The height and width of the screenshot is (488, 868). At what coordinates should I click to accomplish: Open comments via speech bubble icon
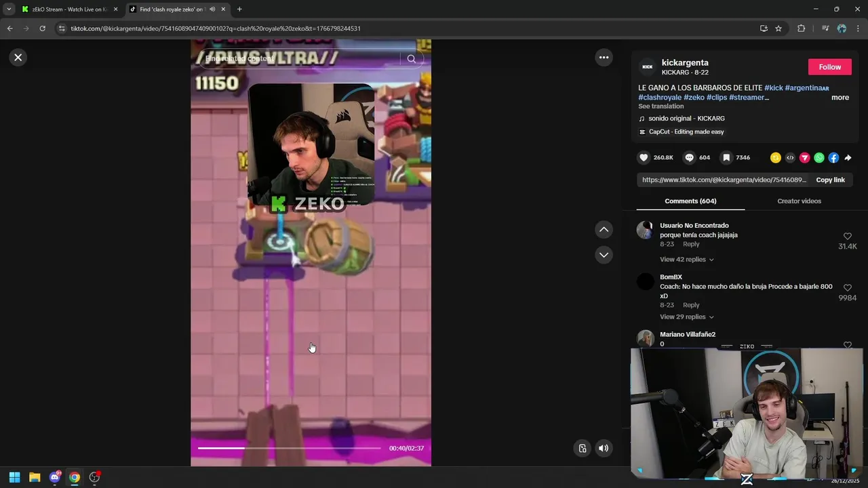point(689,157)
